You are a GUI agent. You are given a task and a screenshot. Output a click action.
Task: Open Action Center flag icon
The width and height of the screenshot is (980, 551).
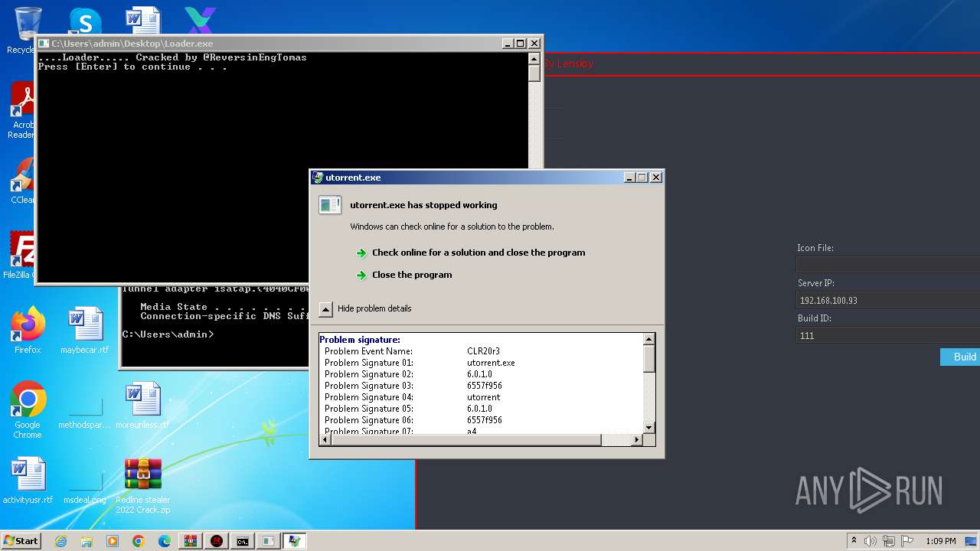(x=907, y=541)
